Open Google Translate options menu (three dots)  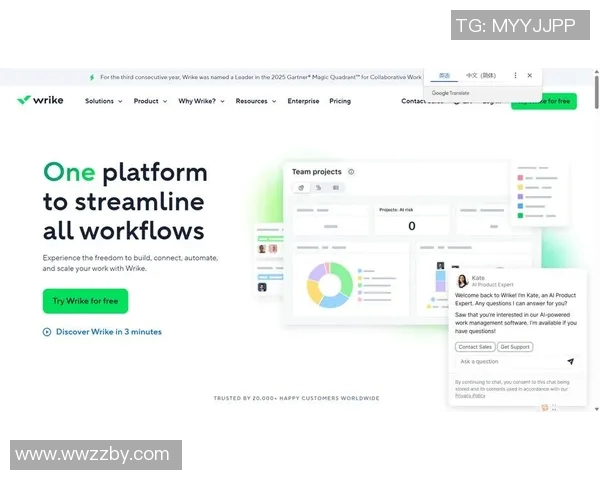pos(515,75)
